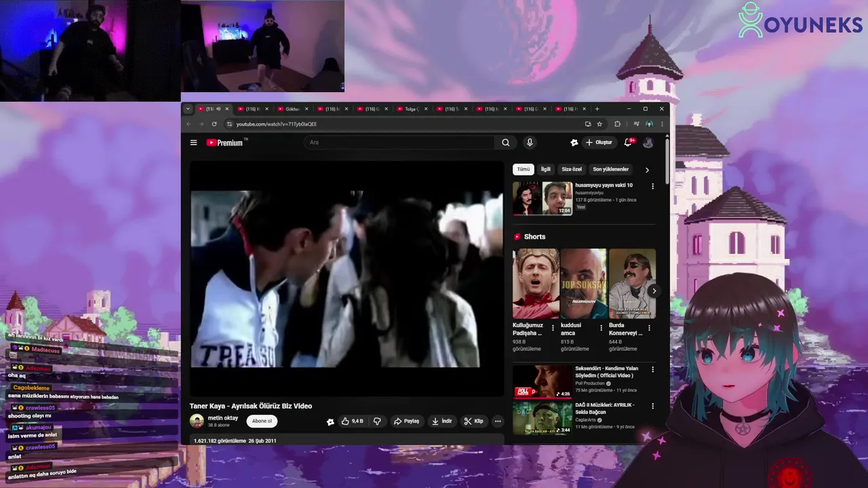Open the Burda Konserveyi short thumbnail
The image size is (868, 488).
coord(632,283)
